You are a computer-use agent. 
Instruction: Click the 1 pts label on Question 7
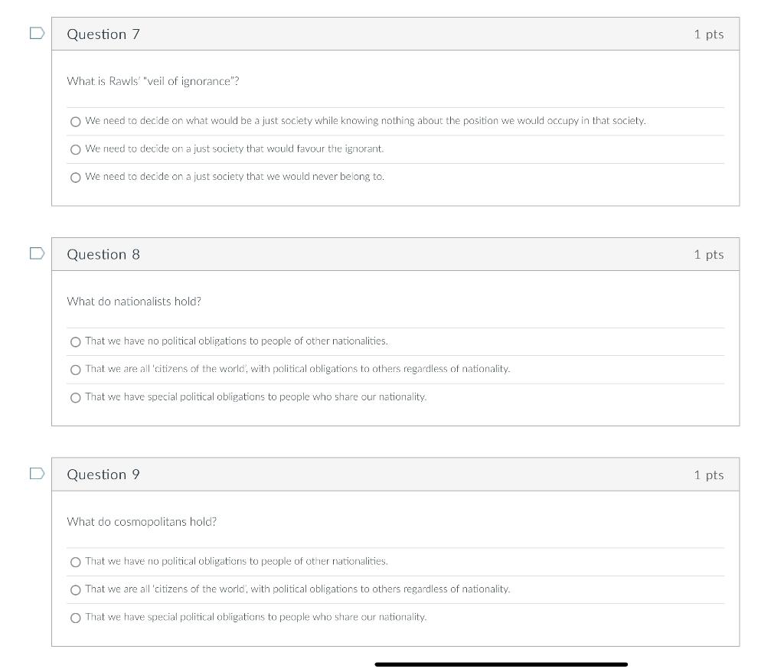tap(708, 34)
